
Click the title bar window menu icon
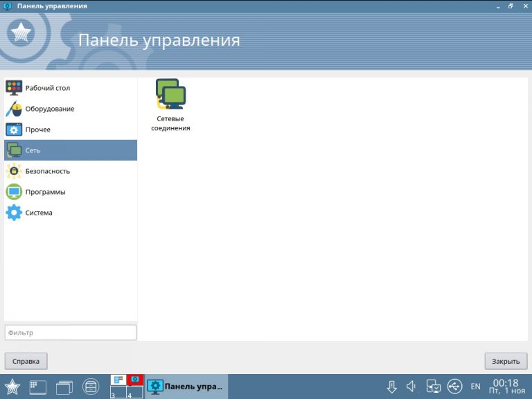point(7,6)
